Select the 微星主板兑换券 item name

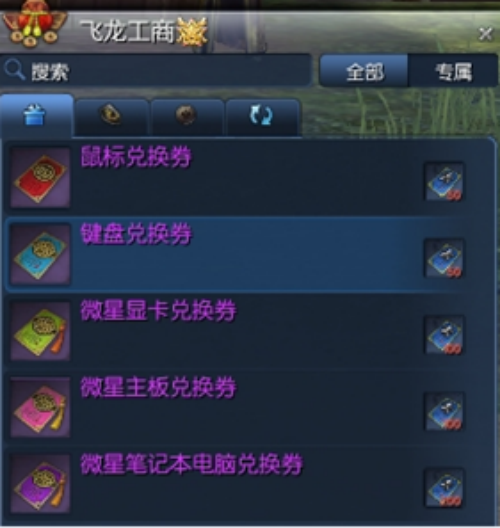158,388
